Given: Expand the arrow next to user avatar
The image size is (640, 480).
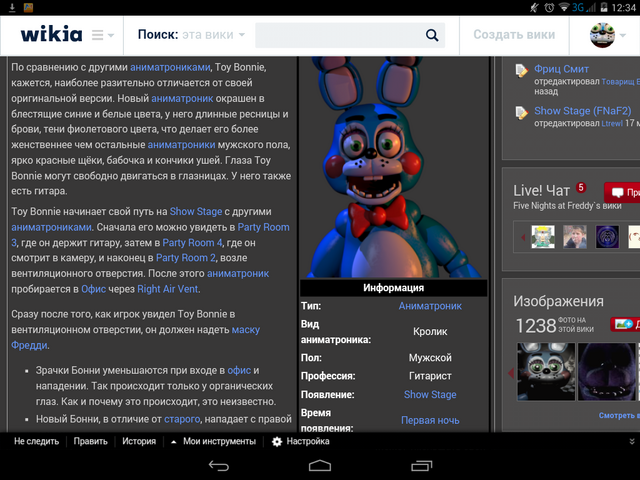Looking at the screenshot, I should 622,36.
